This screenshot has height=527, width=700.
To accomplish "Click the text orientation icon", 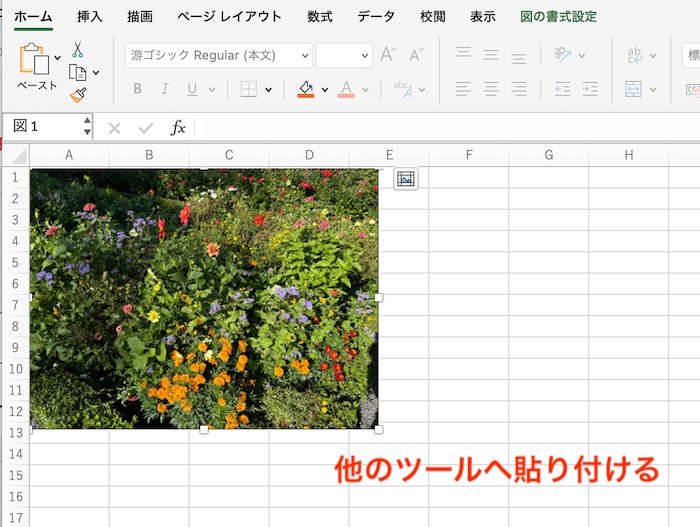I will tap(562, 54).
